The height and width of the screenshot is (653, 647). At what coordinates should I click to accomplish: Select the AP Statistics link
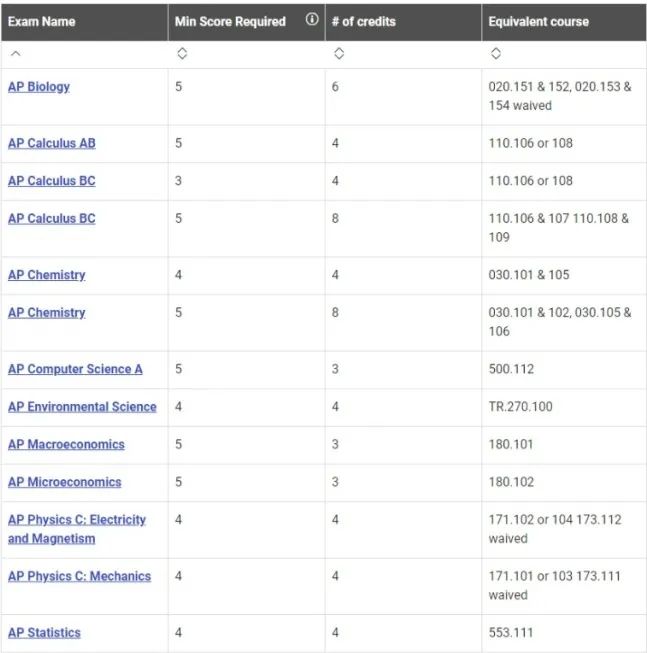click(x=44, y=633)
